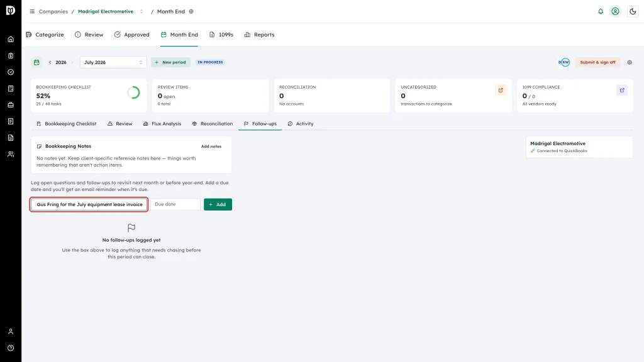Click the Due date field
Image resolution: width=644 pixels, height=362 pixels.
tap(175, 204)
